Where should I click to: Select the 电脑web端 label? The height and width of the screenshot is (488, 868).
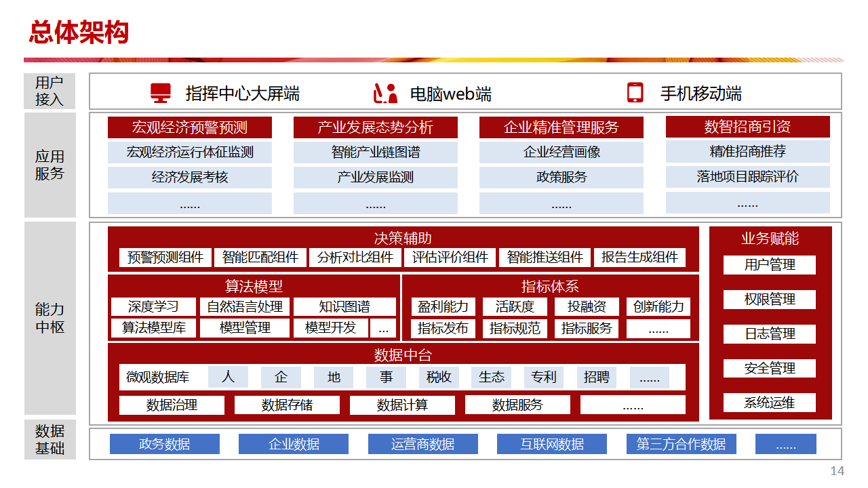tap(451, 94)
